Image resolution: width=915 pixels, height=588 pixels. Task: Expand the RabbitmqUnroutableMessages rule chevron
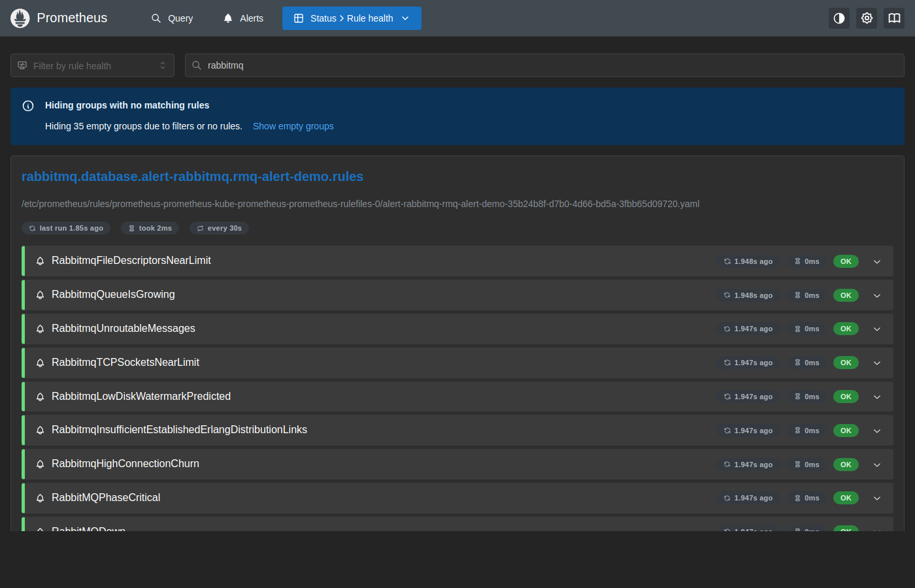click(877, 329)
